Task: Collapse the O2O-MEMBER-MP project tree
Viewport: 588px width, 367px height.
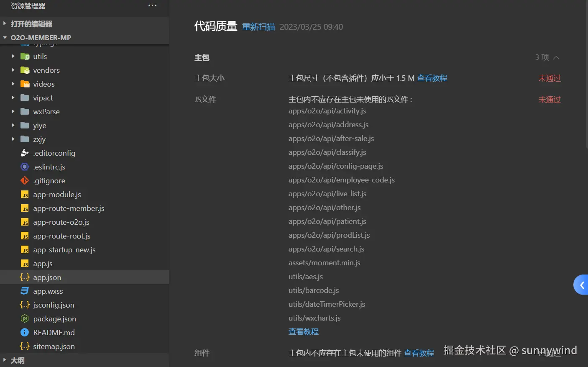Action: pos(4,37)
